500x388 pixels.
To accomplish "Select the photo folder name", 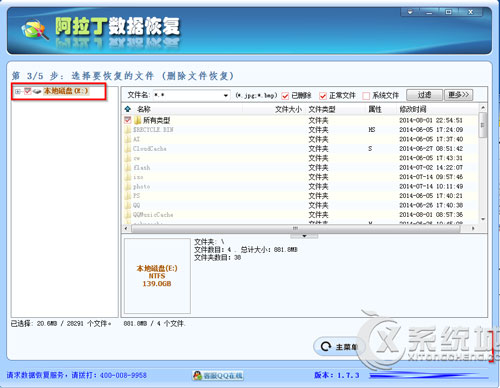I will pos(142,187).
